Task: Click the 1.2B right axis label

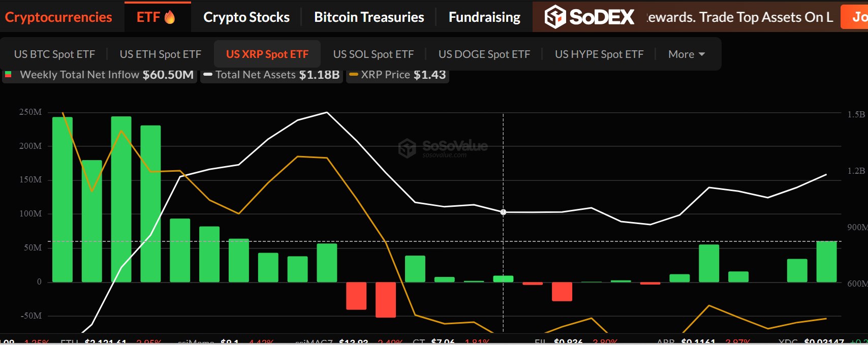Action: point(856,171)
